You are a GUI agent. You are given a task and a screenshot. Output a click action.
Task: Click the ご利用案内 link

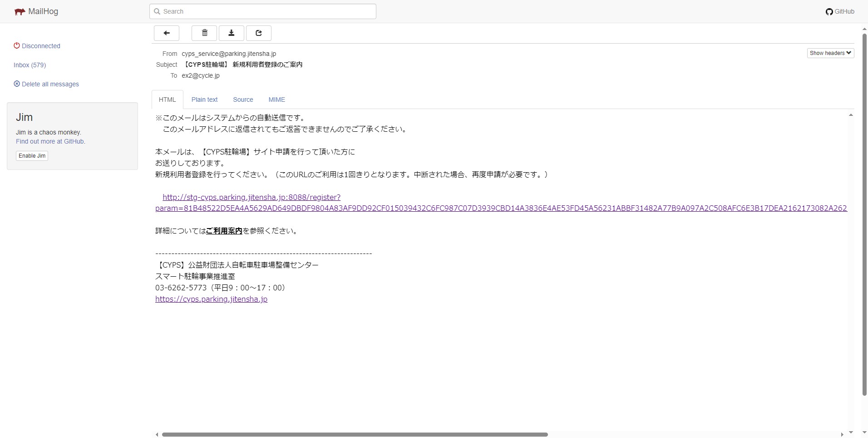[x=224, y=231]
